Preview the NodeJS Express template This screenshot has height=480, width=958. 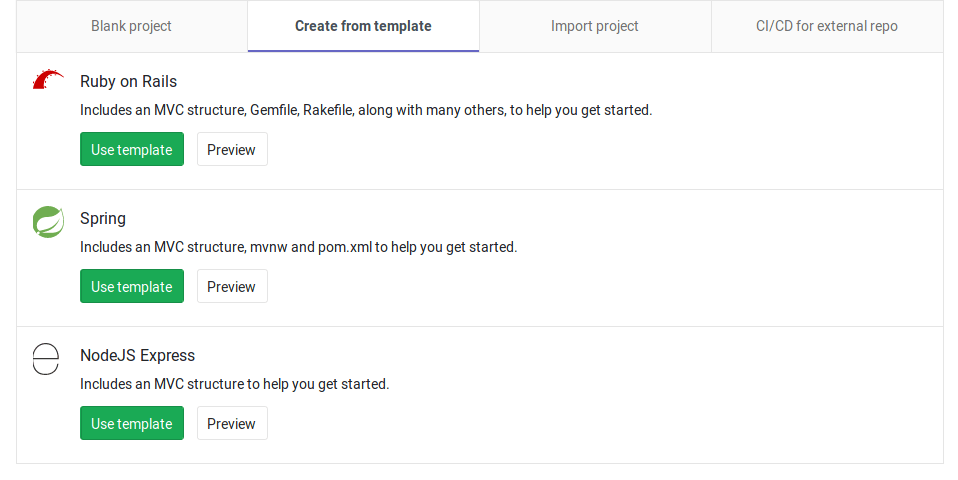[x=231, y=424]
